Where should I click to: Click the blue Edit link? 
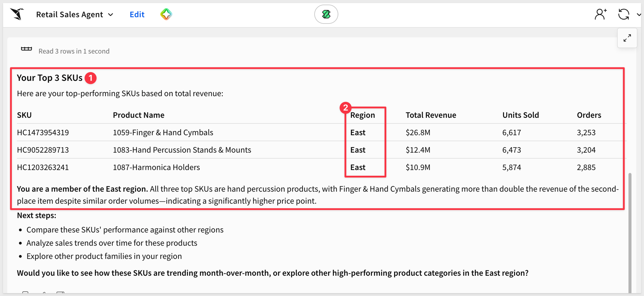(137, 14)
